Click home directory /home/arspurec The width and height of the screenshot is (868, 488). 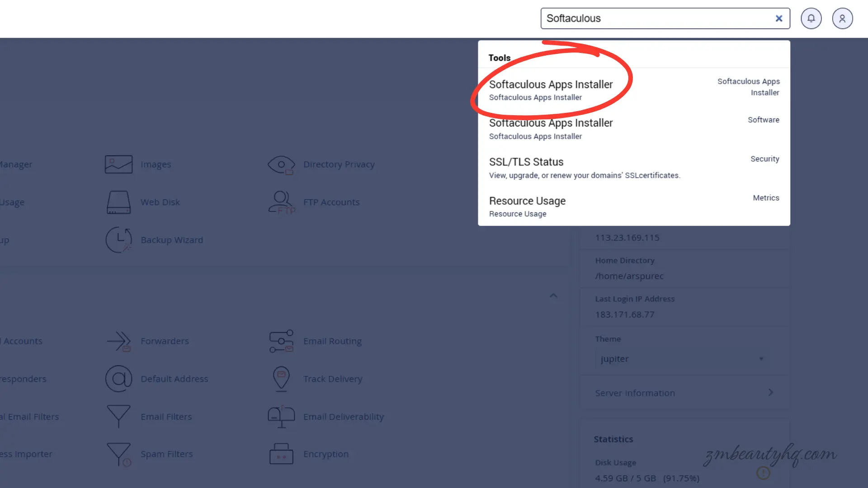coord(629,276)
